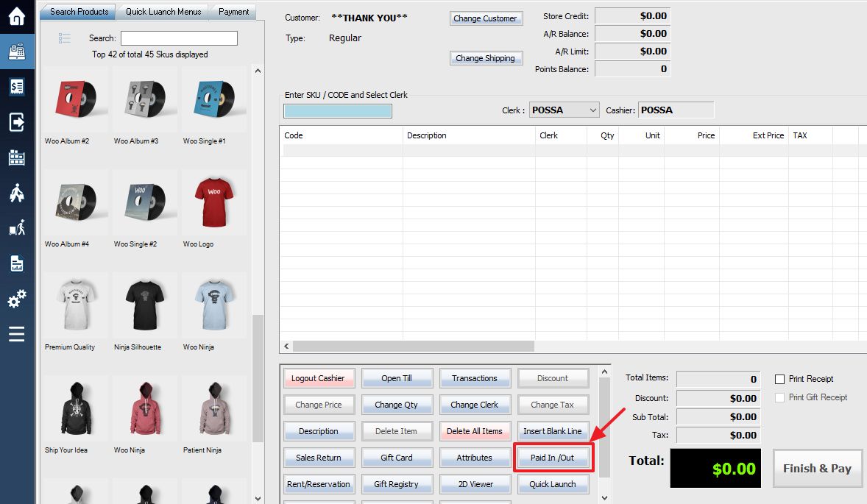The height and width of the screenshot is (504, 867).
Task: Enable the Print Receipt checkbox
Action: [779, 379]
